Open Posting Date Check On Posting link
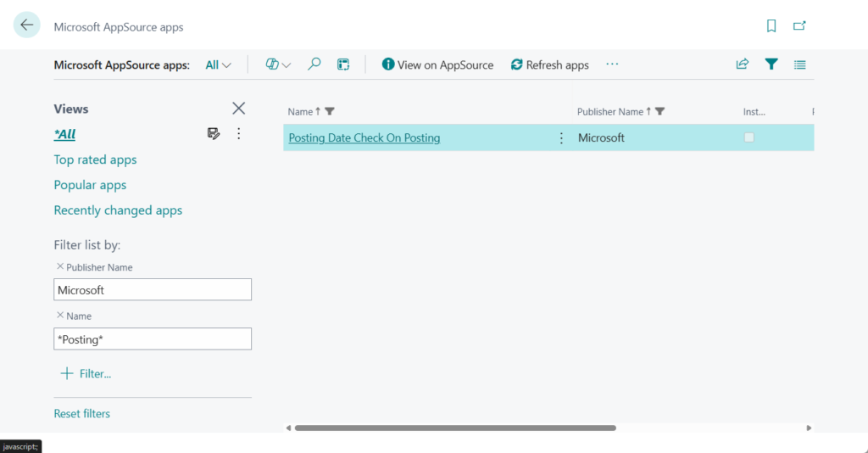The width and height of the screenshot is (868, 453). click(x=364, y=137)
